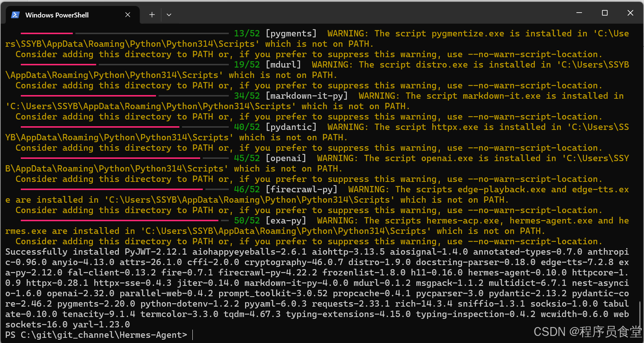Click the progress bar beside 13/52
Viewport: 644px width, 343px height.
pos(125,33)
